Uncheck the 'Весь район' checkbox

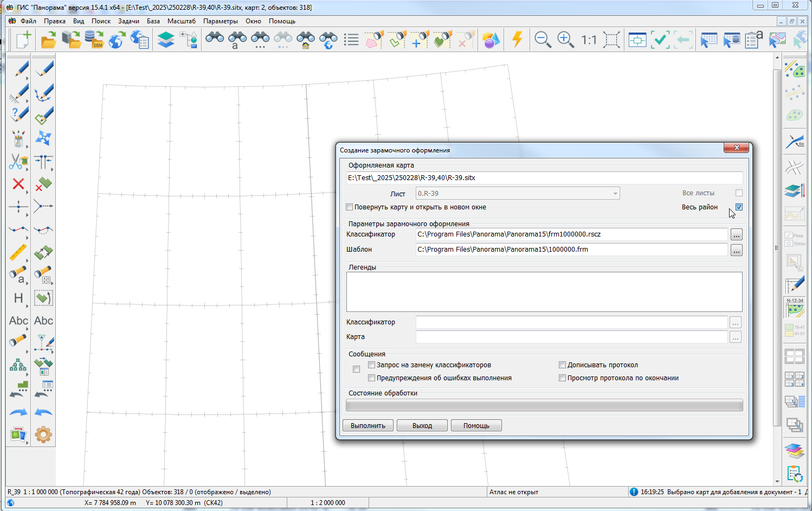pos(739,207)
